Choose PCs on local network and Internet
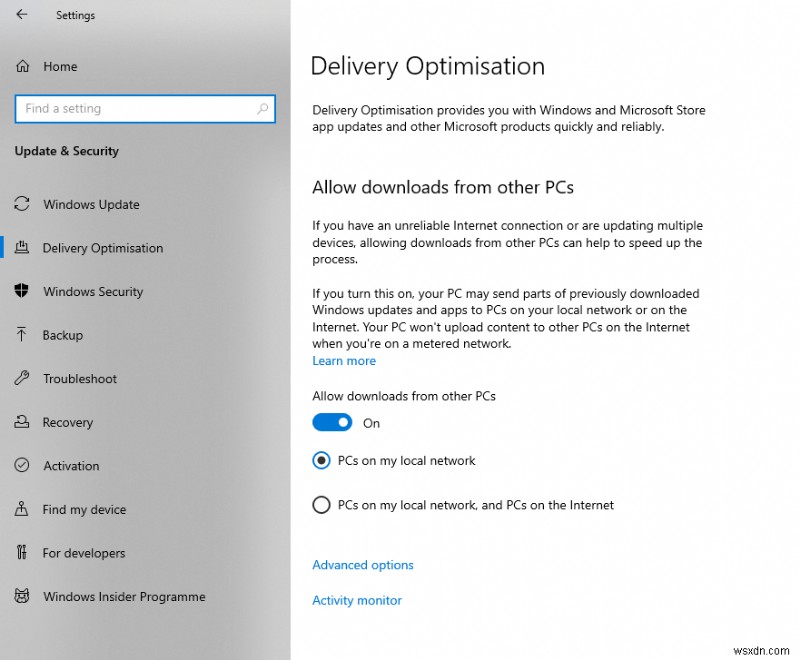Image resolution: width=800 pixels, height=660 pixels. pyautogui.click(x=321, y=505)
